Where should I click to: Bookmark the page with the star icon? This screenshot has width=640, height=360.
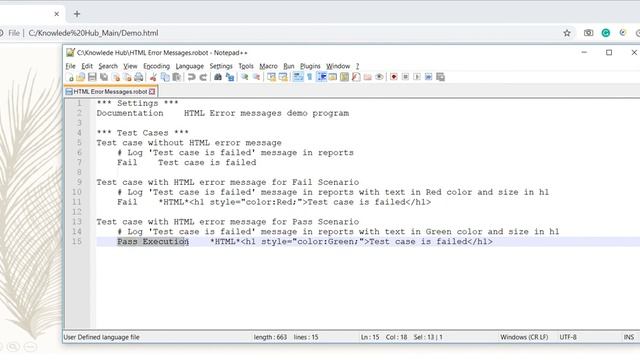567,33
